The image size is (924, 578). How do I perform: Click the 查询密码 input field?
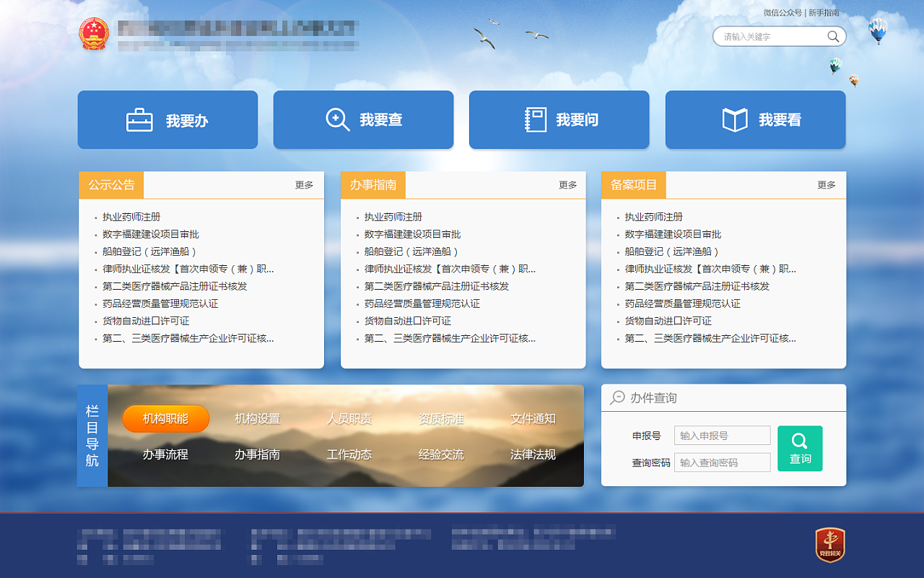tap(722, 462)
